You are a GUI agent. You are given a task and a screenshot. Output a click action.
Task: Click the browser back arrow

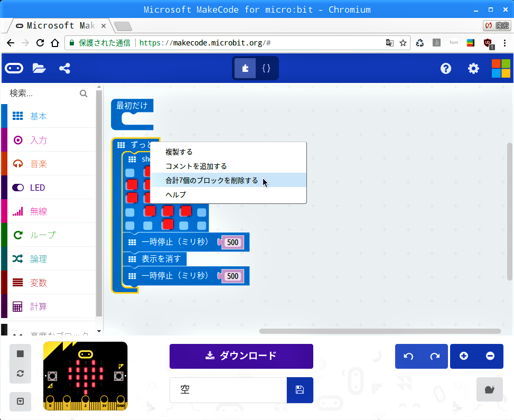tap(11, 43)
